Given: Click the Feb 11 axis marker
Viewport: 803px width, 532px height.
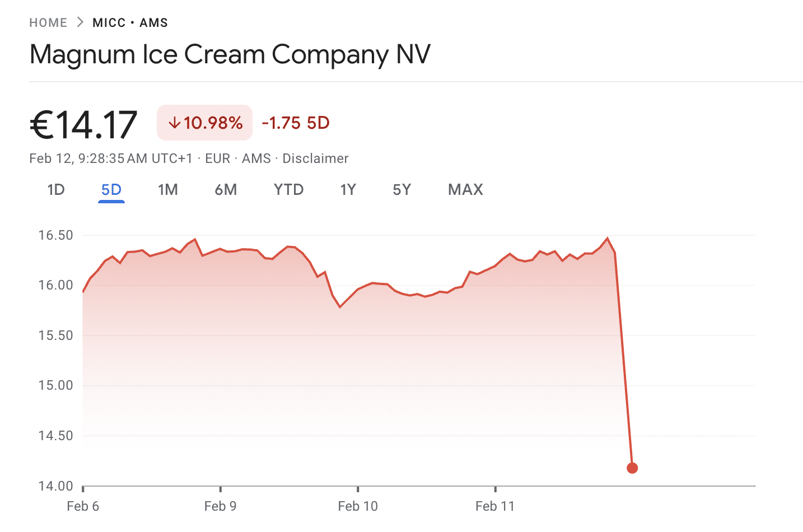Looking at the screenshot, I should pyautogui.click(x=495, y=506).
